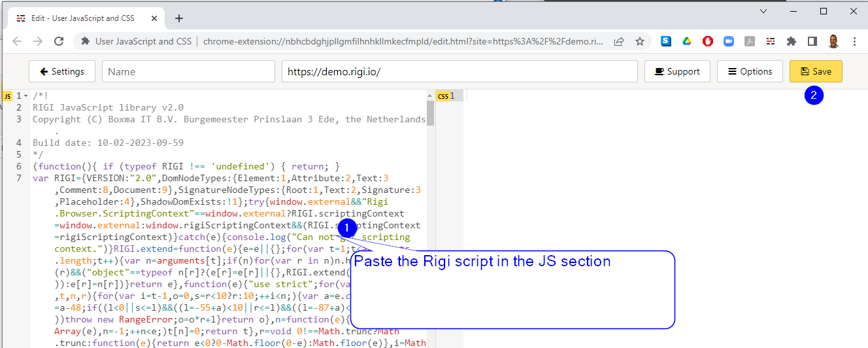Collapse the code fold arrow on line 1

tap(25, 96)
